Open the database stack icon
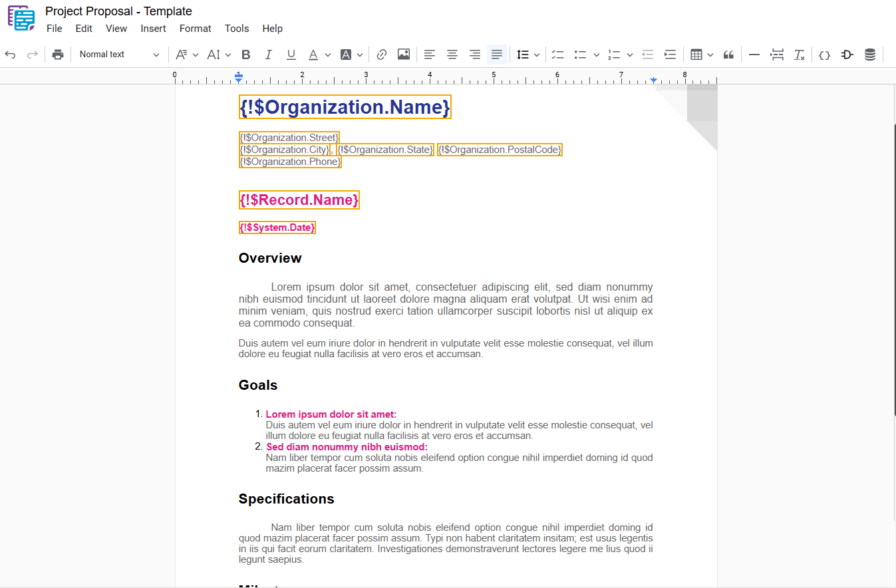This screenshot has width=896, height=588. click(870, 55)
